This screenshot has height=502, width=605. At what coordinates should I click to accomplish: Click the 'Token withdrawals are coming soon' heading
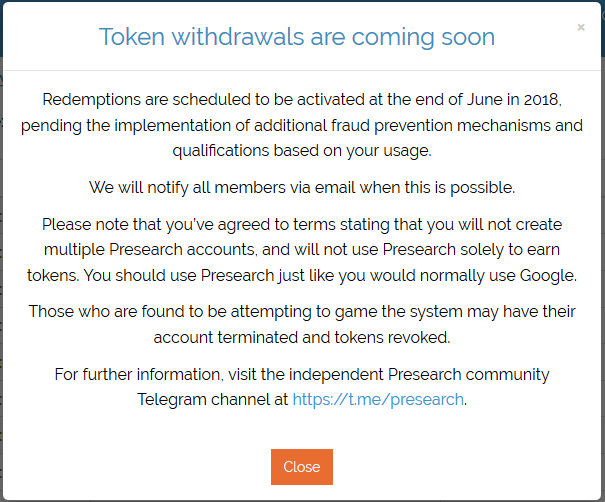[297, 38]
